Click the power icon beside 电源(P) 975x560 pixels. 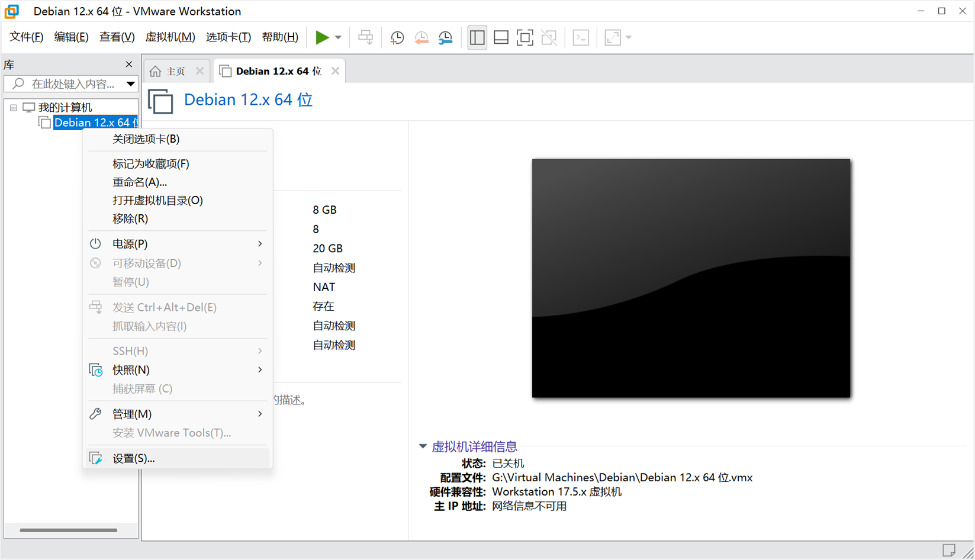[x=95, y=243]
